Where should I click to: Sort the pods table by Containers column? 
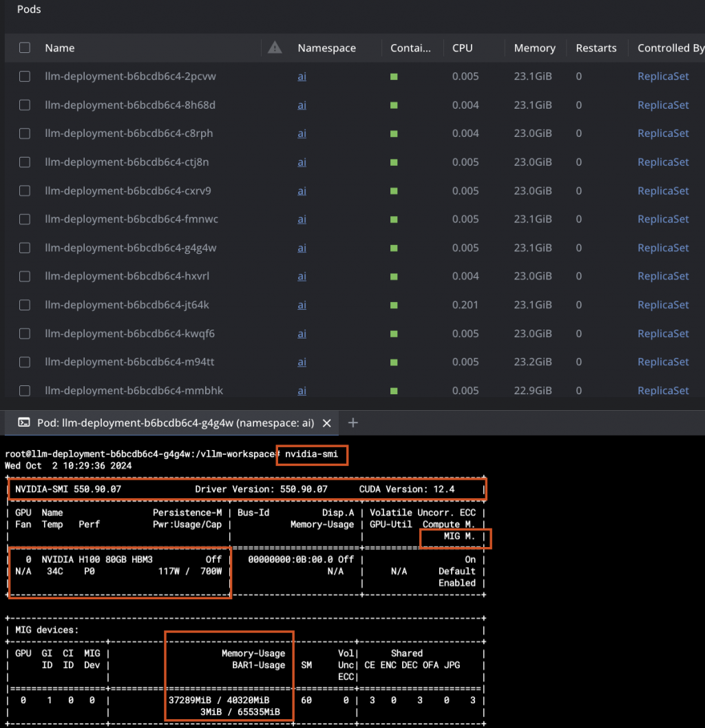pyautogui.click(x=410, y=47)
